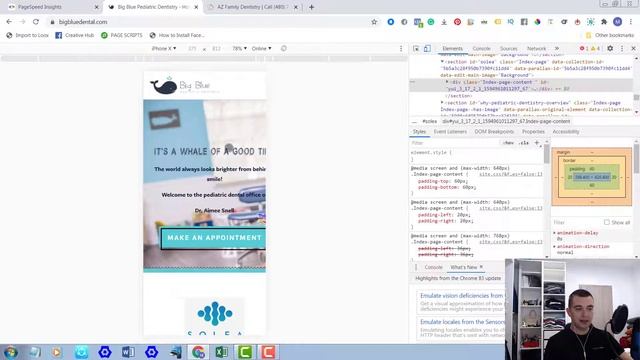Open DevTools kebab menu
The height and width of the screenshot is (360, 640).
coord(622,48)
